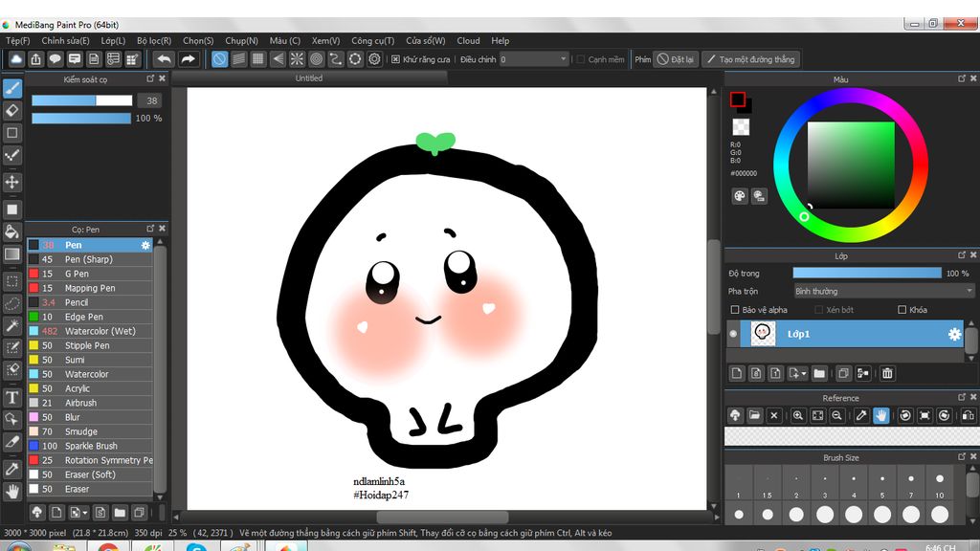980x551 pixels.
Task: Toggle the Cạnh mềm checkbox
Action: coord(581,59)
